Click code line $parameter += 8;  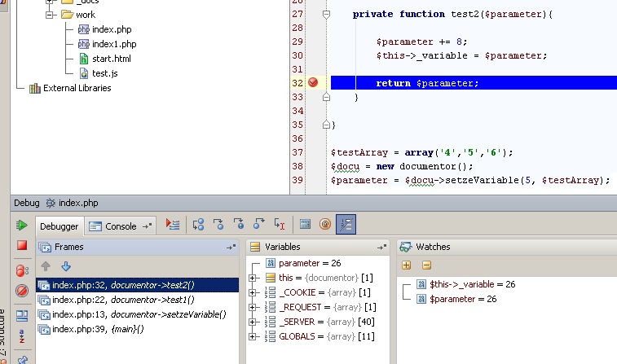click(421, 42)
